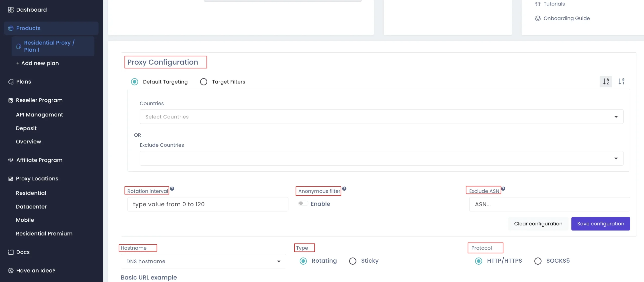Select Default Targeting radio option

click(135, 82)
